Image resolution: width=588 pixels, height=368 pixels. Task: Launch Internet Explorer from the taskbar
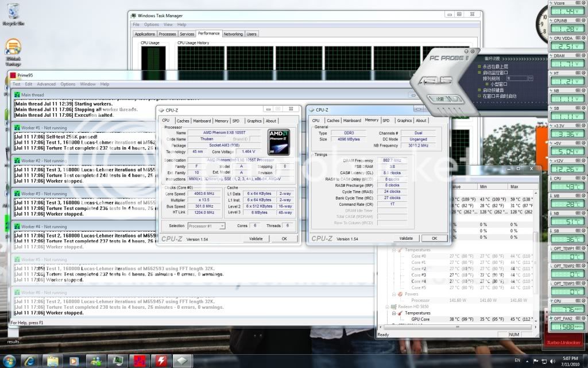click(x=29, y=361)
